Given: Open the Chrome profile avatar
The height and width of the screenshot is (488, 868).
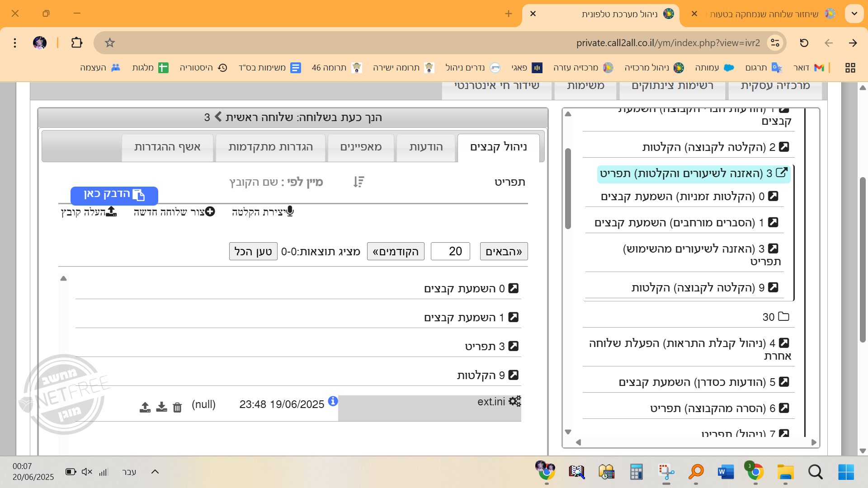Looking at the screenshot, I should click(x=40, y=42).
